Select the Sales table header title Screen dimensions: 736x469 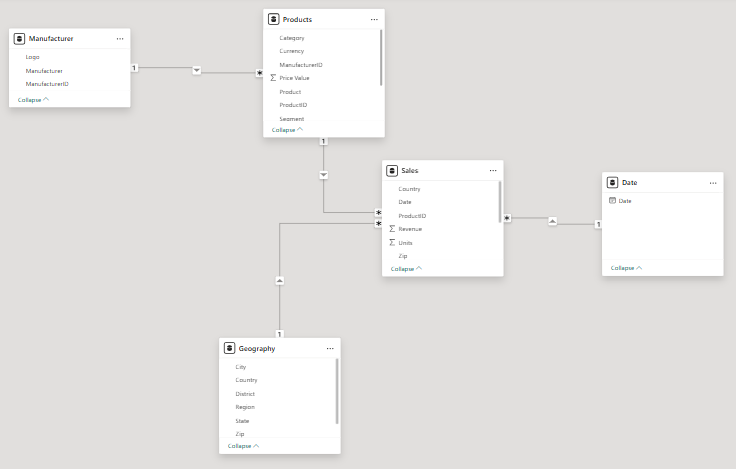409,170
